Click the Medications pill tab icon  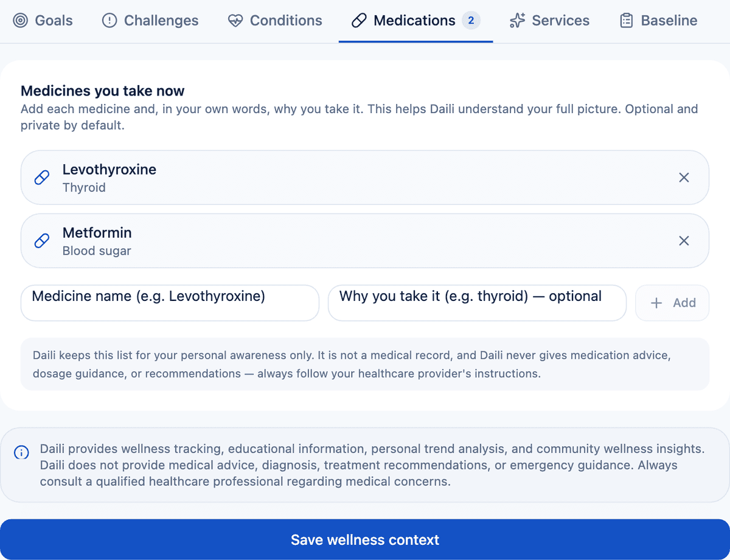point(360,21)
